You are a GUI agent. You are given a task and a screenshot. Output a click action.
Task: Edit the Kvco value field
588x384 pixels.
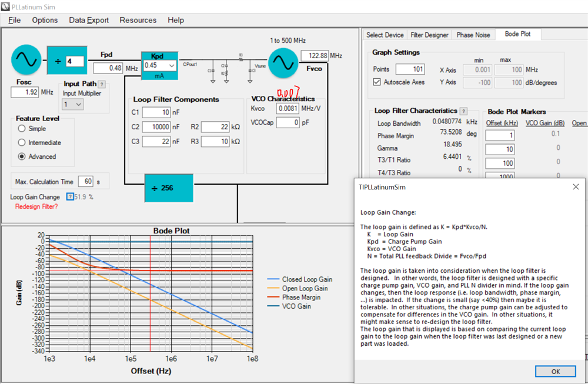point(288,108)
